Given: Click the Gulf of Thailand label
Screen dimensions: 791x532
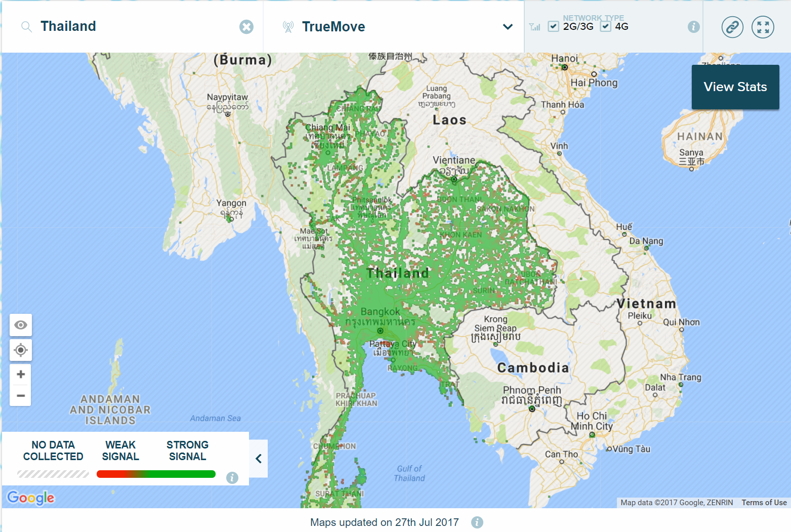Looking at the screenshot, I should pos(409,473).
